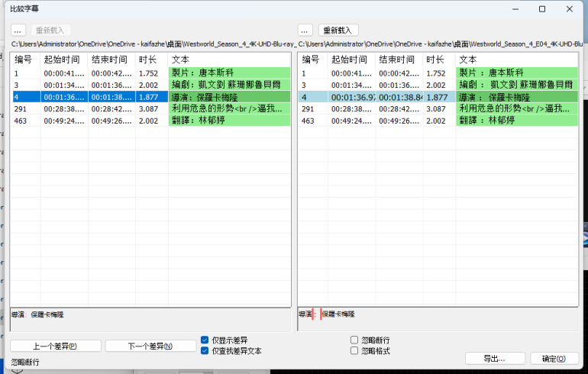This screenshot has height=374, width=588.
Task: Click right table 时长 column header
Action: click(440, 60)
